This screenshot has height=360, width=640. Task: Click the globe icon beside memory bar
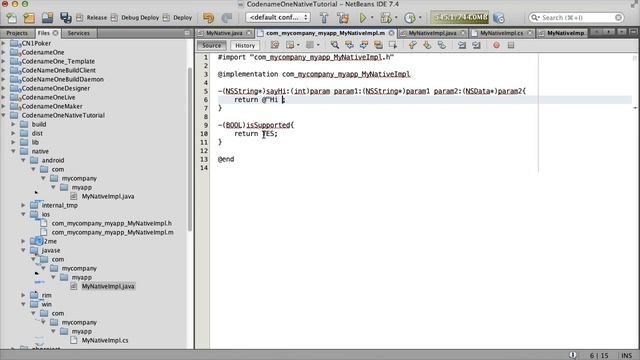point(499,18)
